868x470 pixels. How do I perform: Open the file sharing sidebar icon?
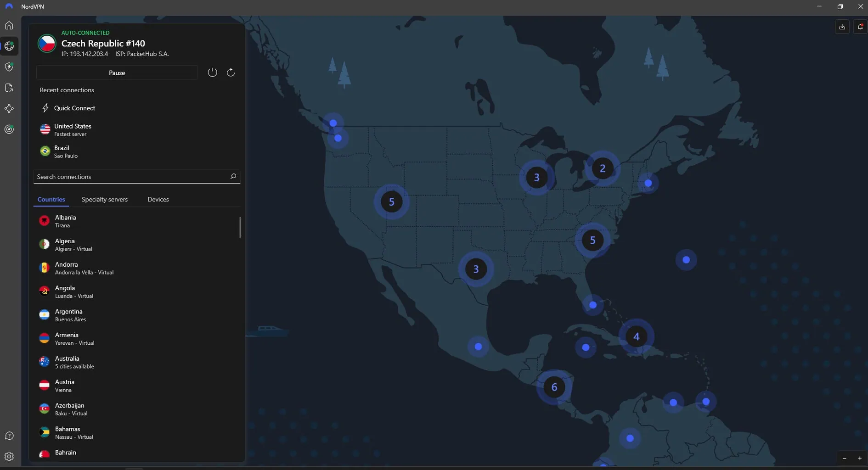[9, 88]
